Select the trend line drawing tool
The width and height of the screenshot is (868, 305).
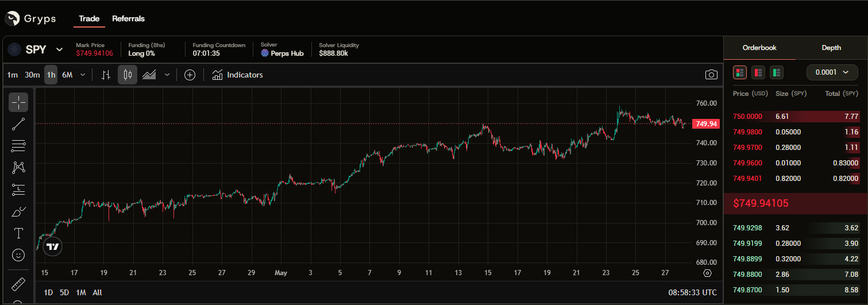18,124
